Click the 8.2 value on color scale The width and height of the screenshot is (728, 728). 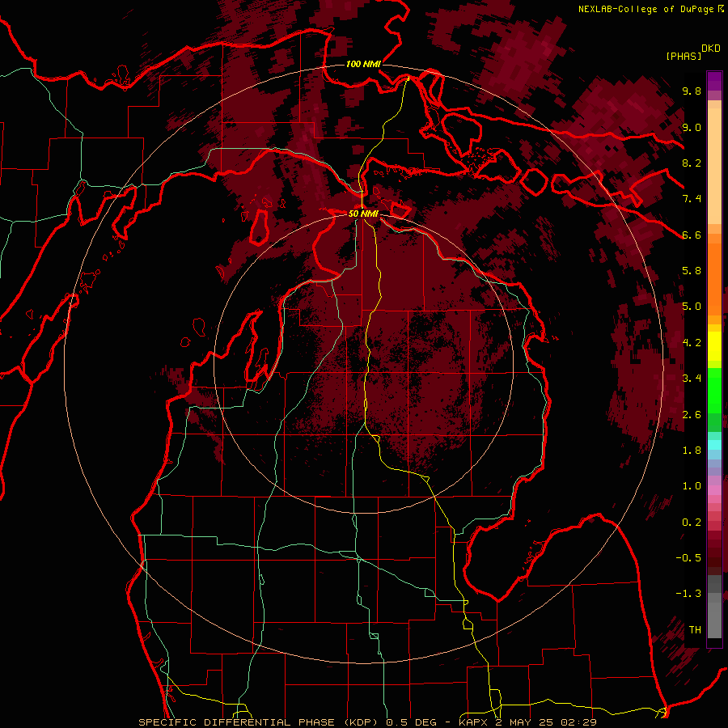click(692, 163)
